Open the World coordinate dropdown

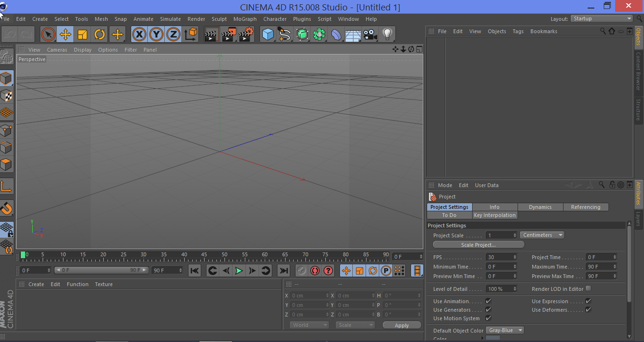click(x=309, y=325)
